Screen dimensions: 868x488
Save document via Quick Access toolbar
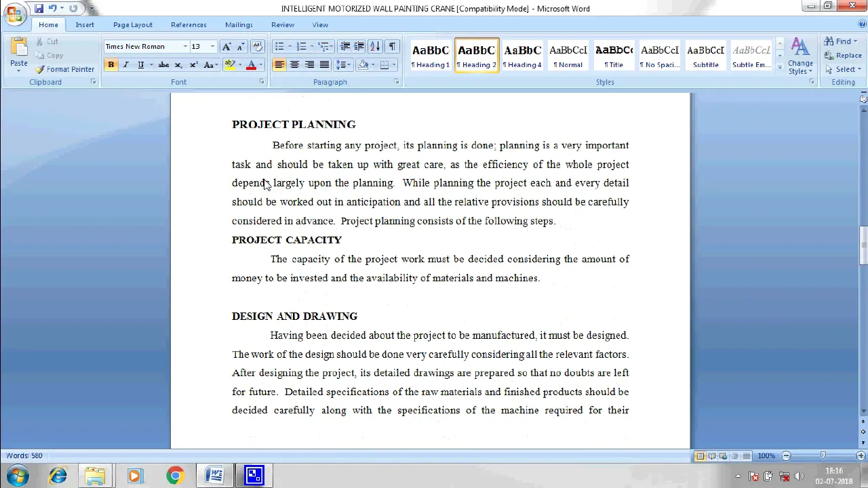coord(39,9)
